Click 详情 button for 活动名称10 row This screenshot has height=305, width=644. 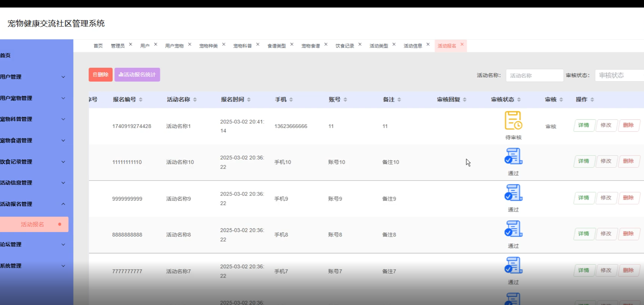coord(583,161)
